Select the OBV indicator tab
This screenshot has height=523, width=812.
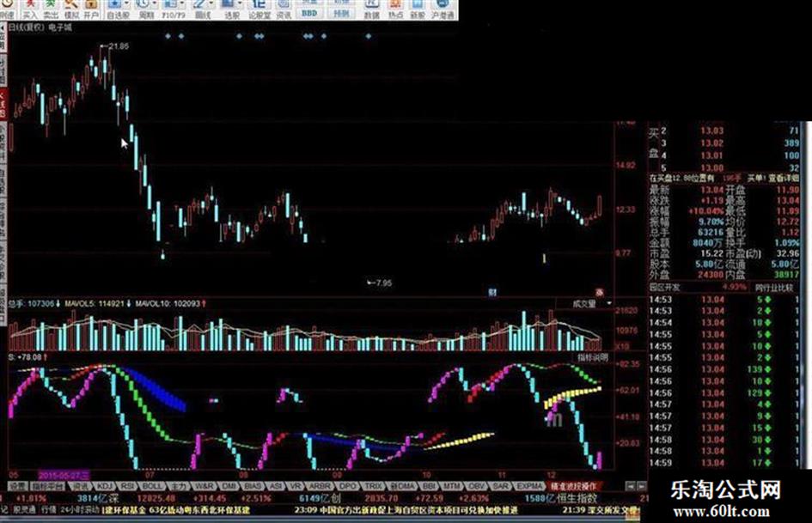475,486
